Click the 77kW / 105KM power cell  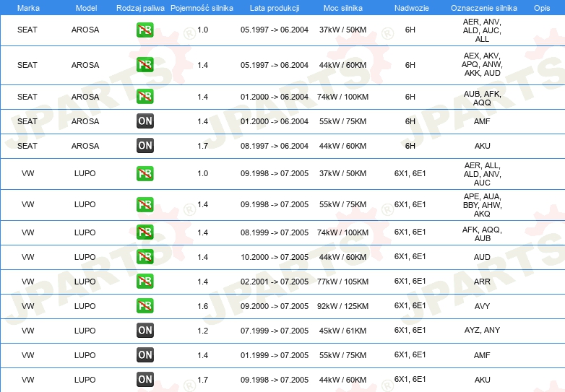[x=342, y=282]
